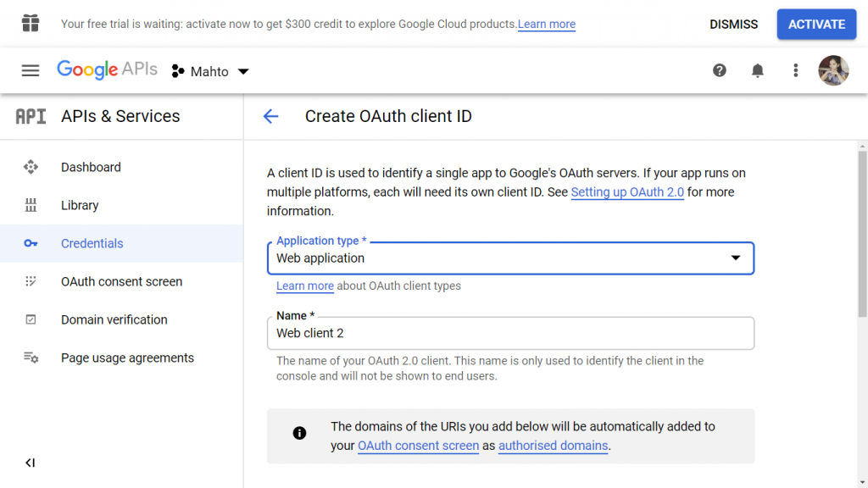Select OAuth consent screen sidebar item
868x488 pixels.
click(x=121, y=281)
